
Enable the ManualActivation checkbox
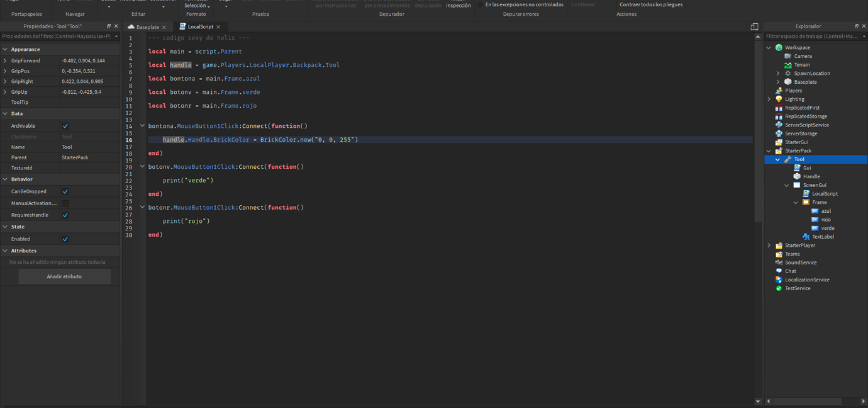65,203
